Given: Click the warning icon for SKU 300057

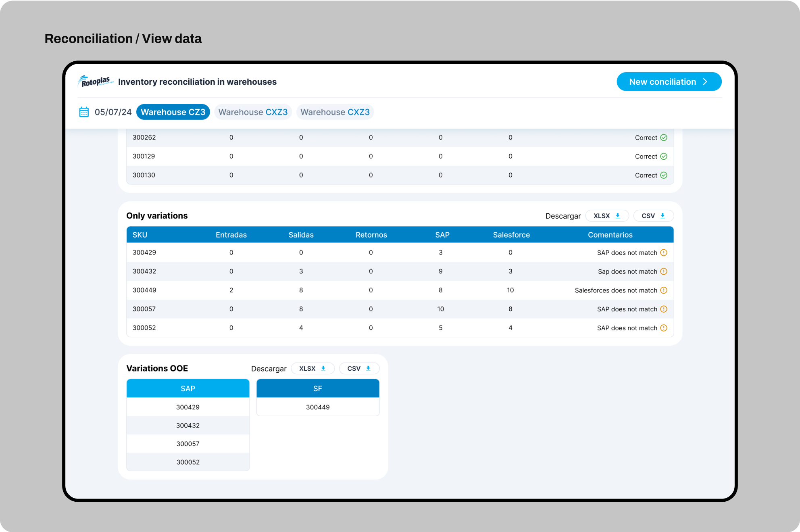Looking at the screenshot, I should (x=664, y=309).
